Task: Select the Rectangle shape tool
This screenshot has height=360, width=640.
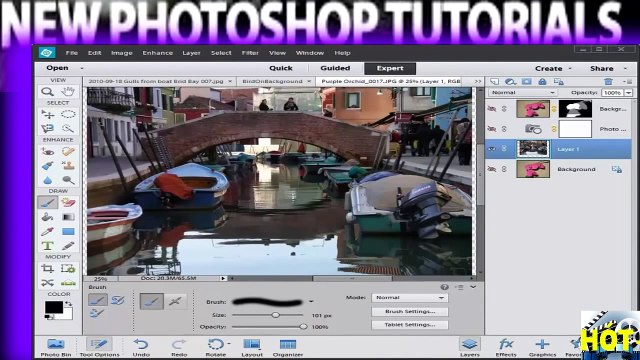Action: (x=68, y=231)
